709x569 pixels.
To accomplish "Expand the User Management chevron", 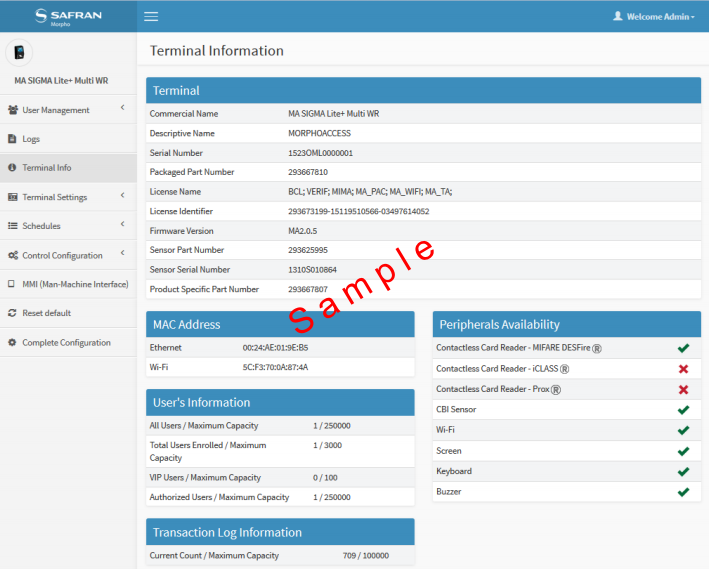I will point(123,108).
